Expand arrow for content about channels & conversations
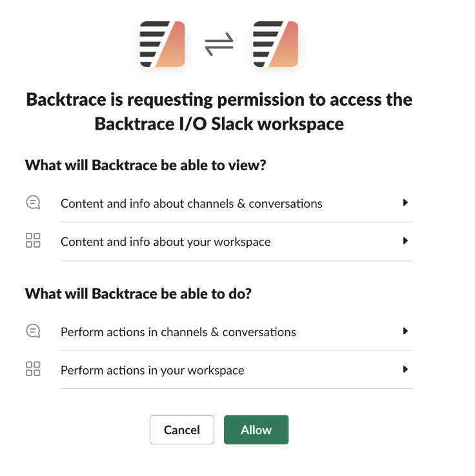 tap(405, 203)
